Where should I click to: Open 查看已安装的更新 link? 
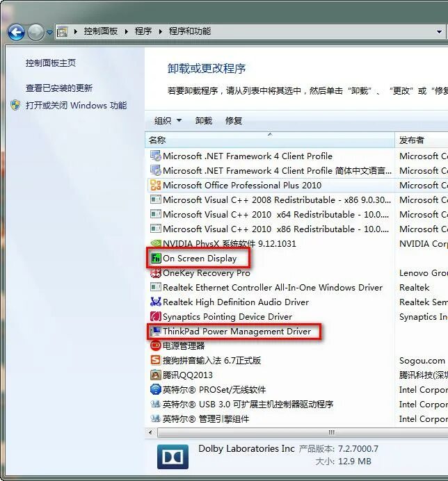(x=59, y=88)
